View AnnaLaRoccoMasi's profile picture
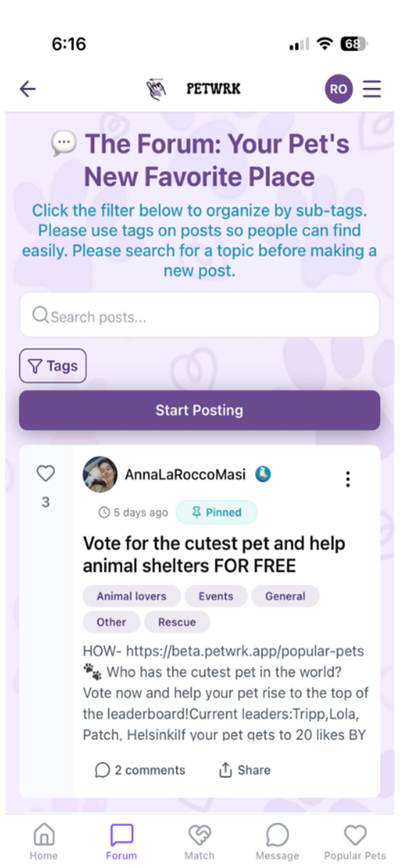Viewport: 401px width, 868px height. 100,475
